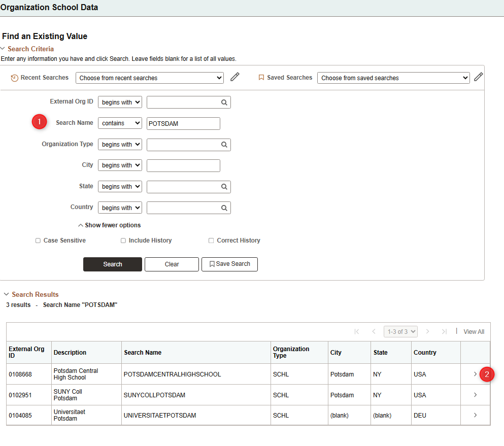
Task: Open the SUNY Coll Potsdam row arrow
Action: [475, 395]
